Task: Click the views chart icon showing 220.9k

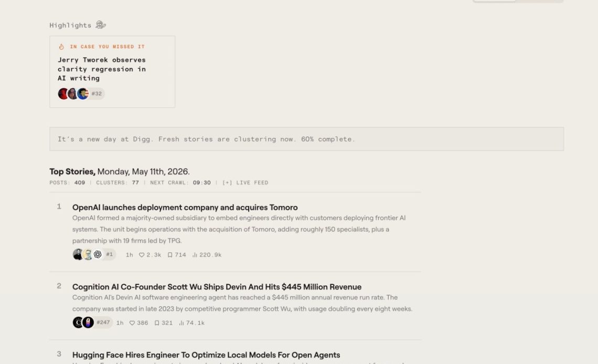Action: [x=195, y=254]
